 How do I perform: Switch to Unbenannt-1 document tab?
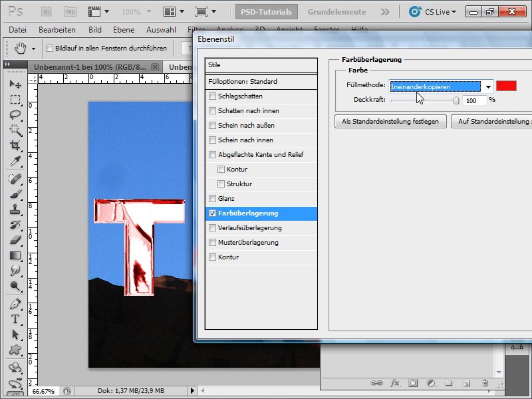click(x=90, y=67)
